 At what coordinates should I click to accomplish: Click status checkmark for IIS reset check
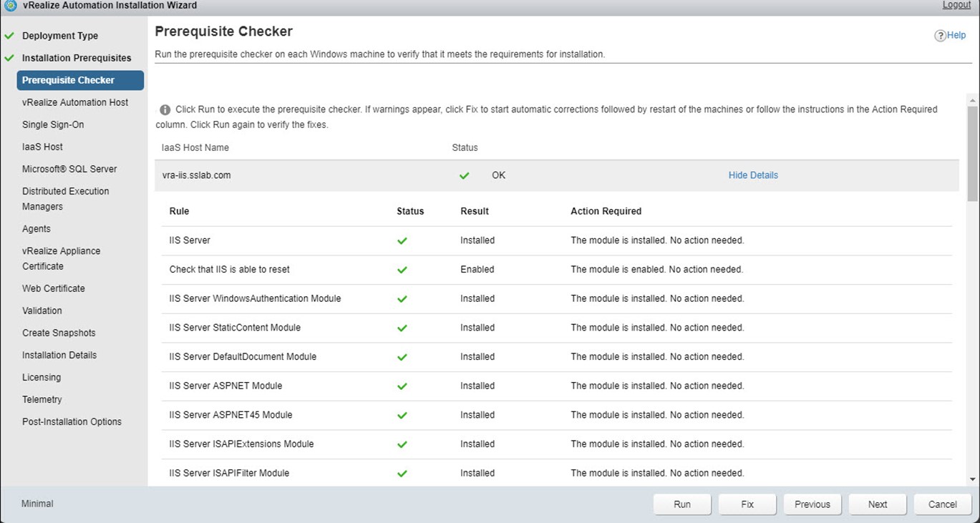(x=402, y=270)
